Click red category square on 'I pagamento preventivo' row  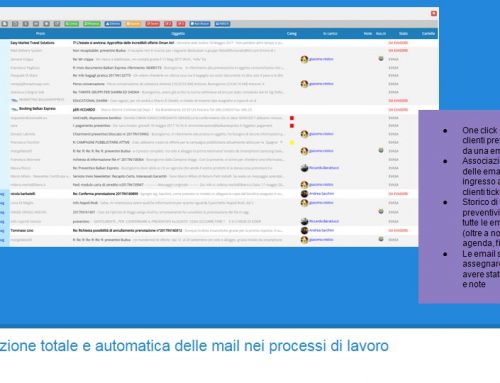pos(292,126)
